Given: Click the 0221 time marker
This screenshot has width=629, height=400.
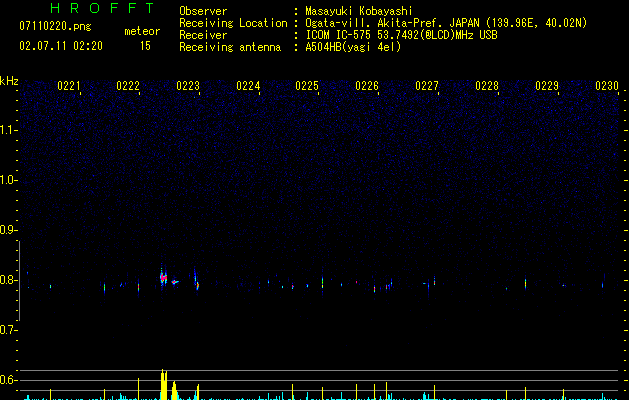Looking at the screenshot, I should [x=69, y=86].
